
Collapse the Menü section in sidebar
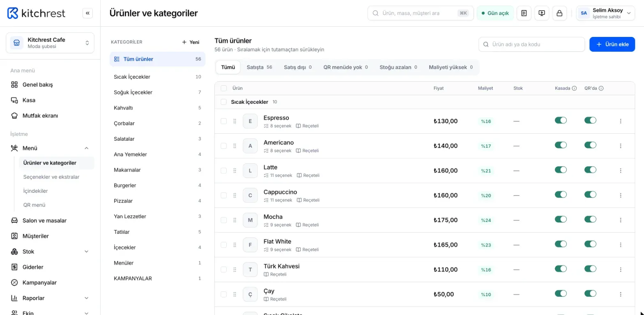[50, 148]
